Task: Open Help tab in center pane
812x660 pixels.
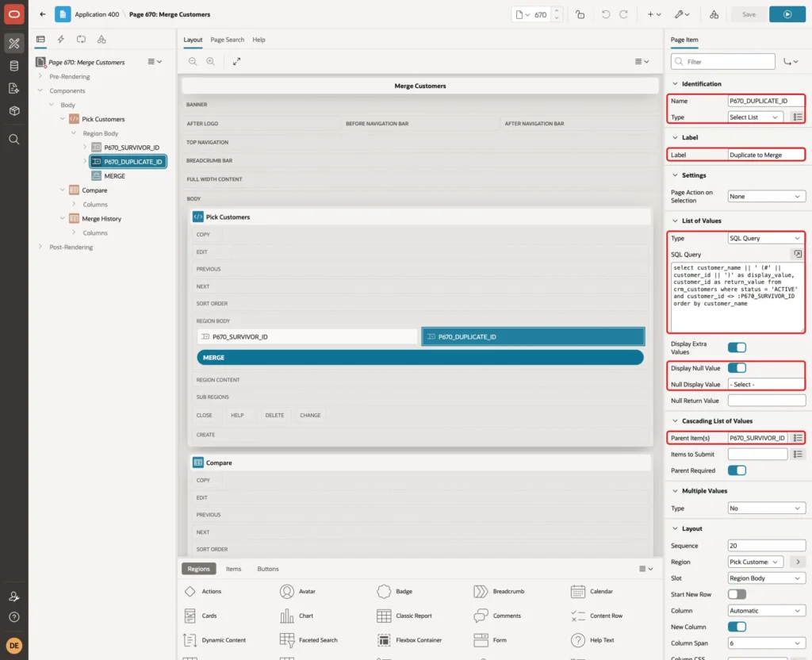Action: 259,40
